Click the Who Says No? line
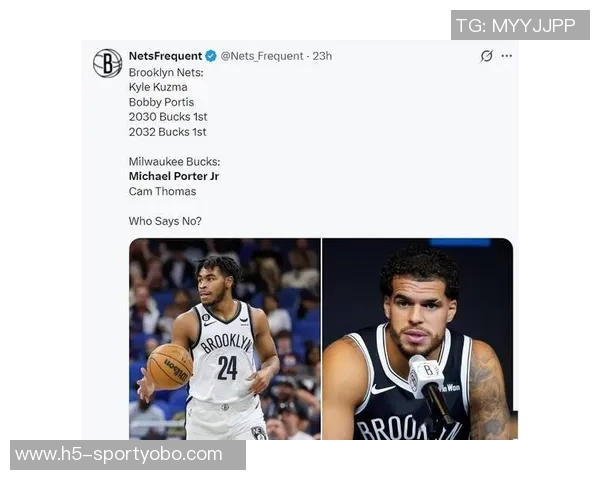Image resolution: width=600 pixels, height=480 pixels. [x=165, y=221]
